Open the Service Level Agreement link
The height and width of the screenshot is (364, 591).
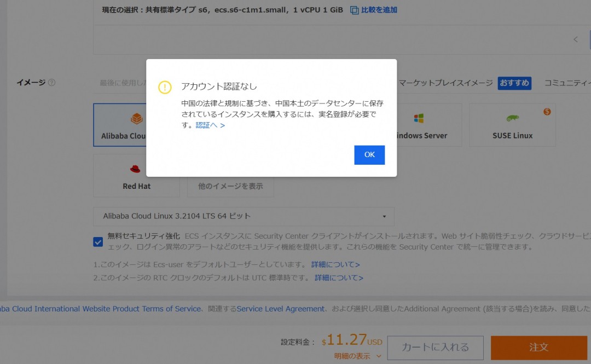pos(280,309)
